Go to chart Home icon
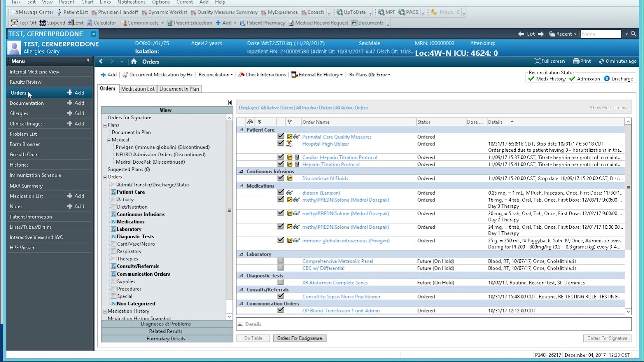 point(133,62)
